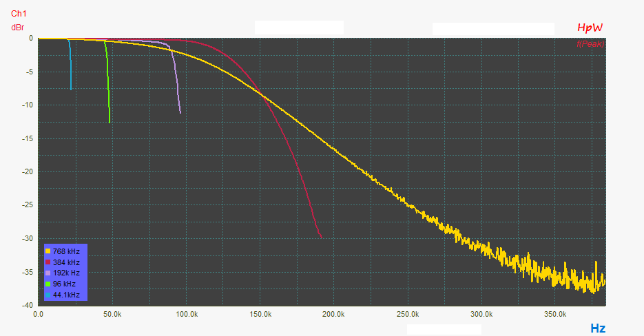The height and width of the screenshot is (336, 644).
Task: Click the 'dBr' unit label
Action: pyautogui.click(x=18, y=28)
